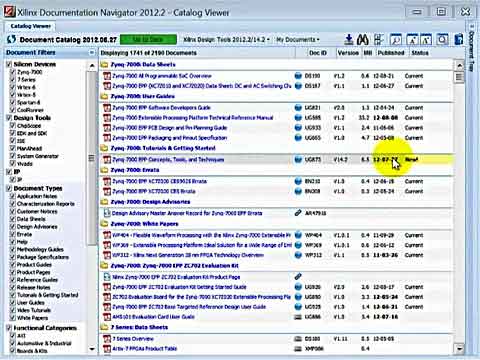Click the MB column header
480x360 pixels.
(368, 53)
